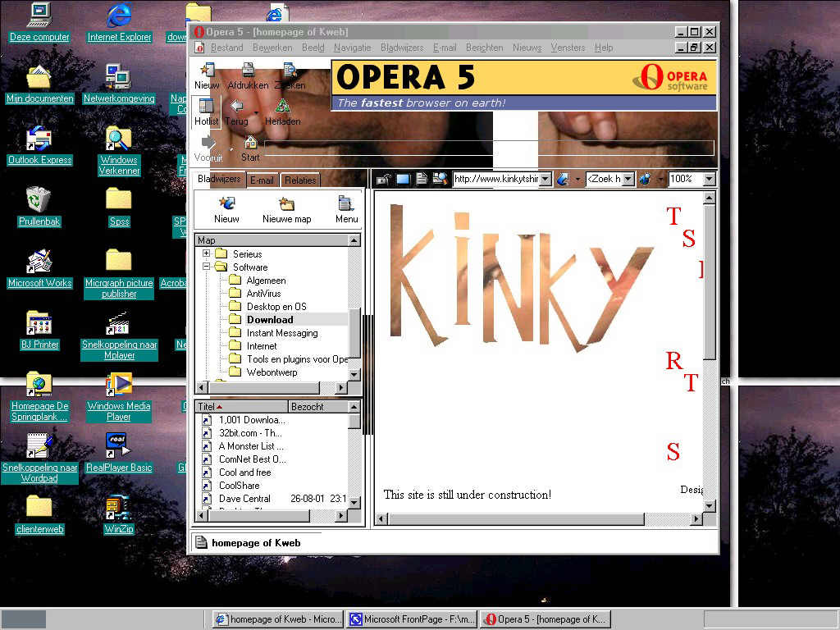The width and height of the screenshot is (840, 630).
Task: Open the address field dropdown arrow
Action: (546, 179)
